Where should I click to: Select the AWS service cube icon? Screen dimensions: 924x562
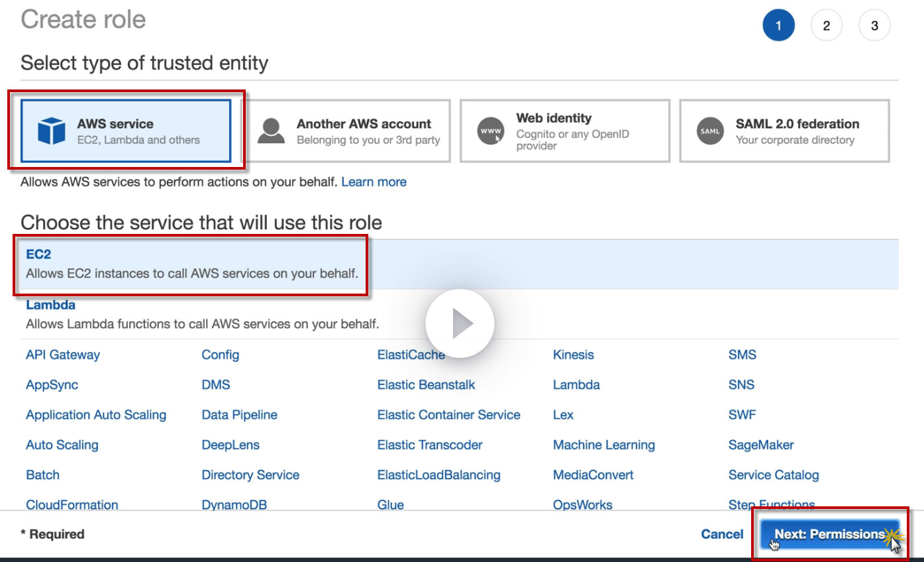pos(52,131)
